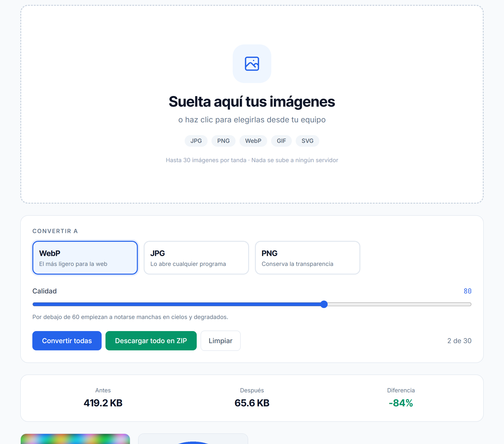Click the Diferencia value -84%

(401, 403)
